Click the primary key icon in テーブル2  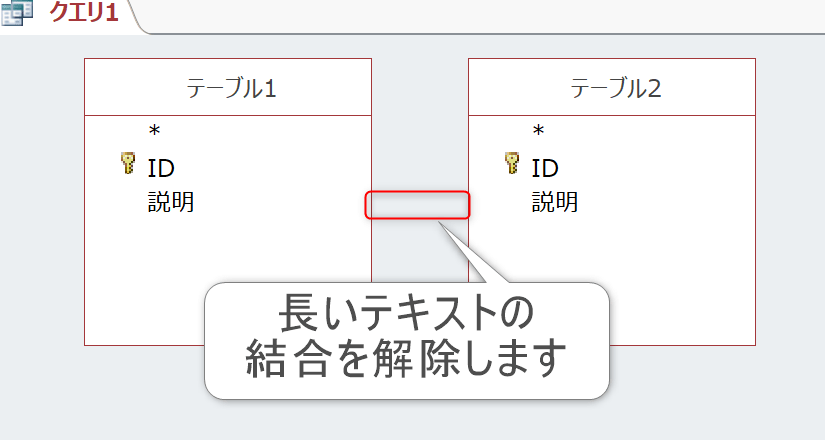tap(512, 164)
